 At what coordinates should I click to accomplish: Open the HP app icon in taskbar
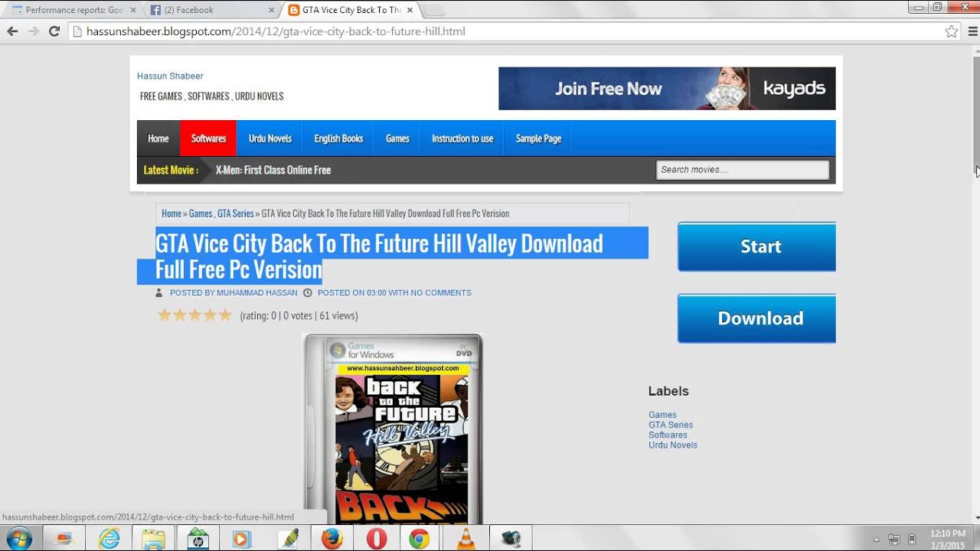click(198, 539)
